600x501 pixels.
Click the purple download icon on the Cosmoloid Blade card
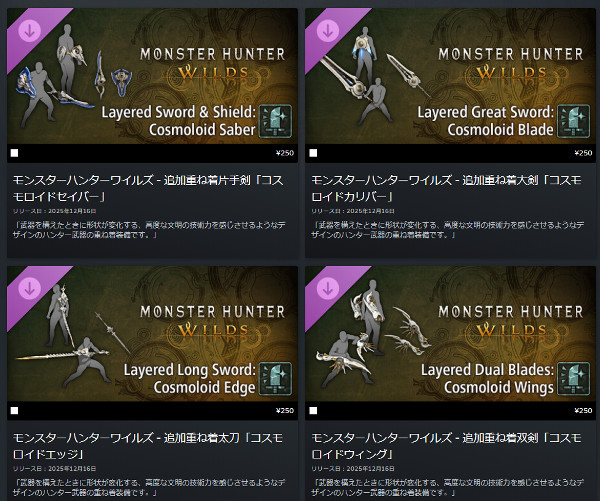point(328,31)
